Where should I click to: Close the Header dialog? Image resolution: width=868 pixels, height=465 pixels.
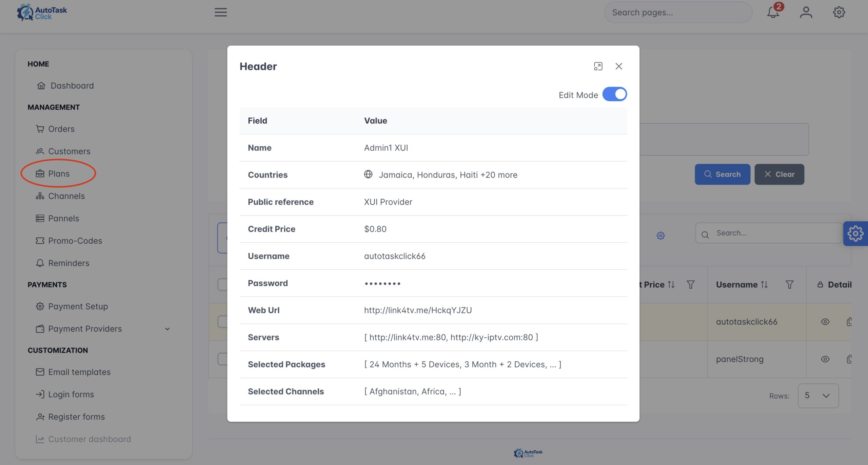click(619, 66)
